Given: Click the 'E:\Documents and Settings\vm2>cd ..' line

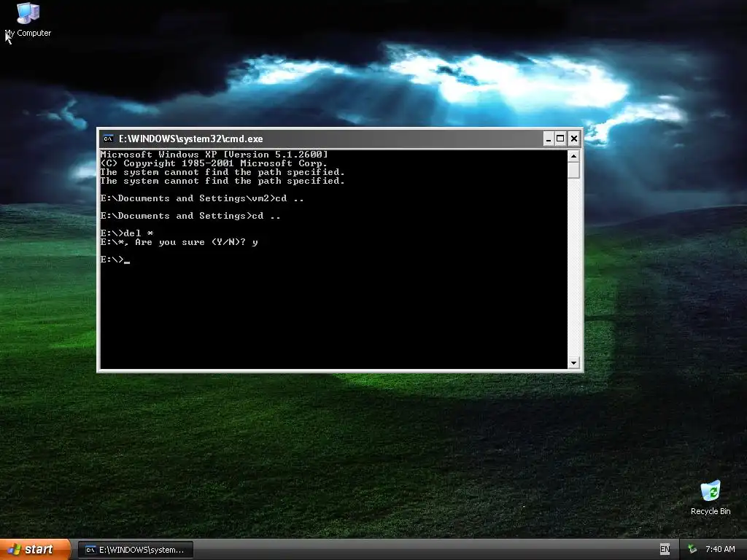Looking at the screenshot, I should [202, 198].
